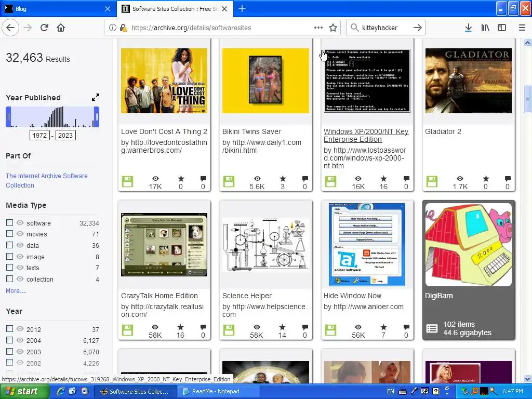Show only software with eye toggle
This screenshot has width=532, height=399.
pyautogui.click(x=20, y=222)
